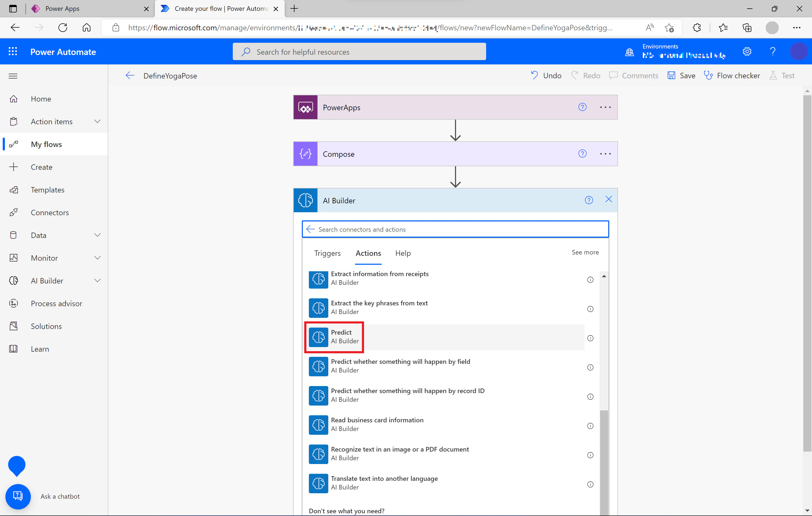Click the action list scrollbar up arrow
Screen dimensions: 812x516
[604, 276]
